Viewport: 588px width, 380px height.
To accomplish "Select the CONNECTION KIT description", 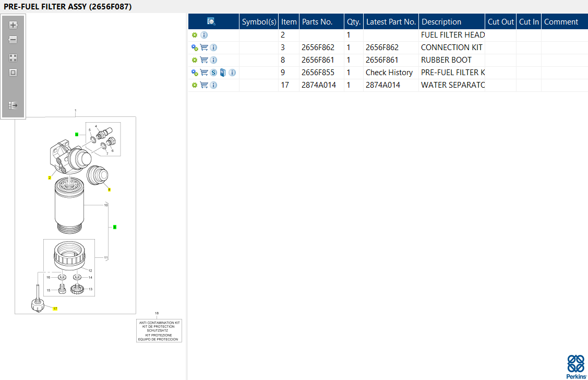I will (452, 47).
